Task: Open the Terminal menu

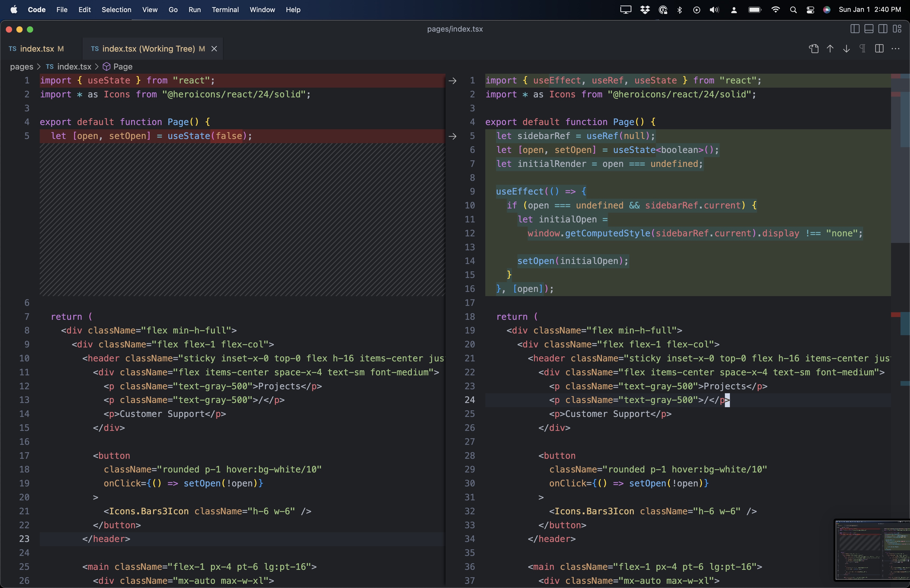Action: pyautogui.click(x=225, y=9)
